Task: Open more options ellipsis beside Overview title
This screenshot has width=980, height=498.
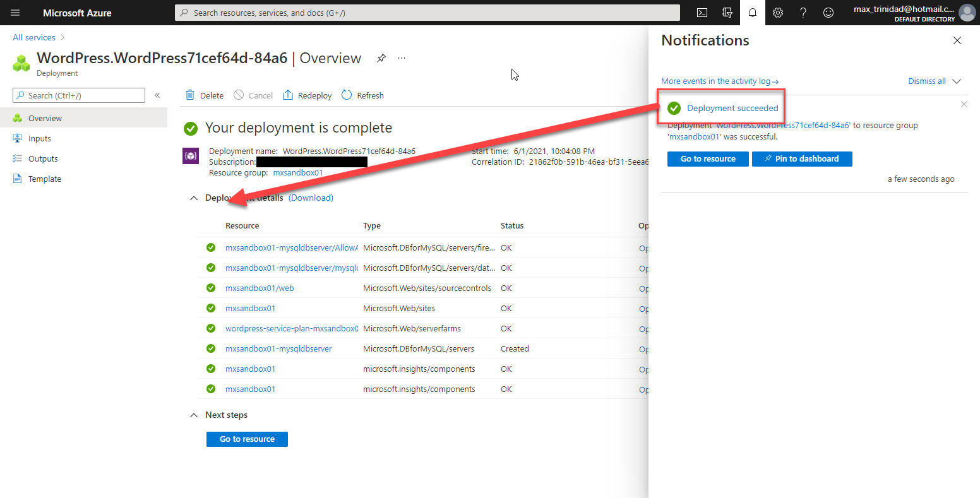Action: click(402, 58)
